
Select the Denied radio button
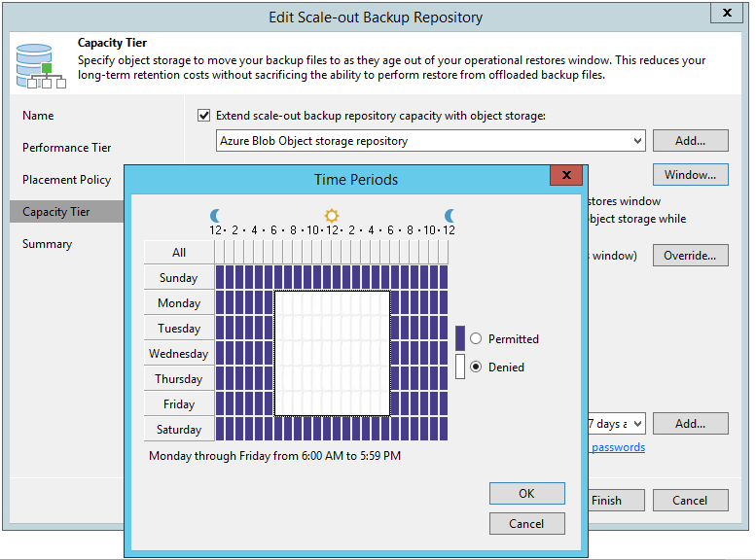(x=476, y=367)
